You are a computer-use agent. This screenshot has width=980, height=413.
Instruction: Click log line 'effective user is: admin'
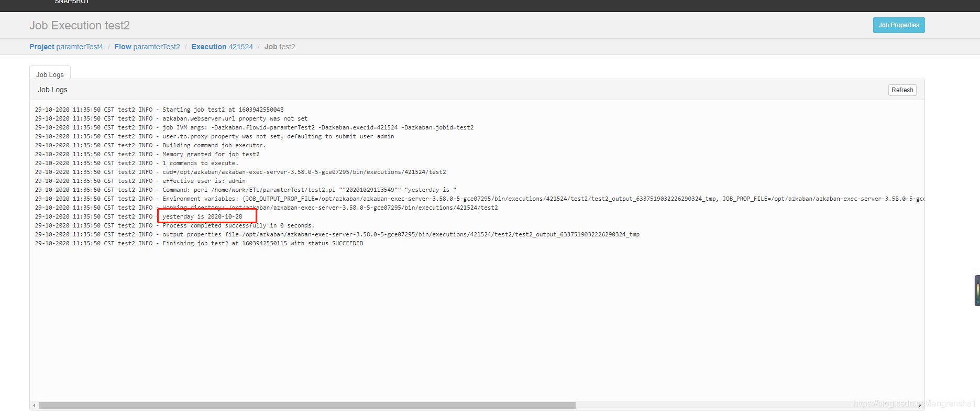click(140, 181)
